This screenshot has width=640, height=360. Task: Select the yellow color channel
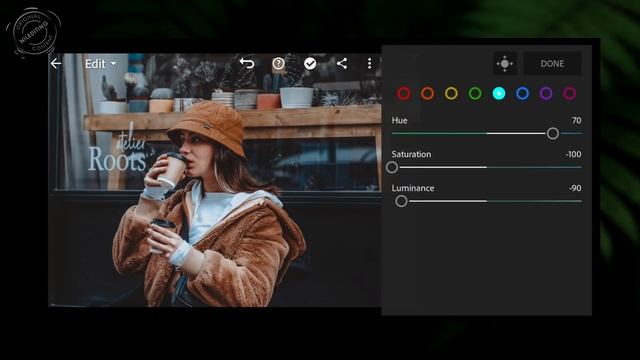pyautogui.click(x=451, y=93)
